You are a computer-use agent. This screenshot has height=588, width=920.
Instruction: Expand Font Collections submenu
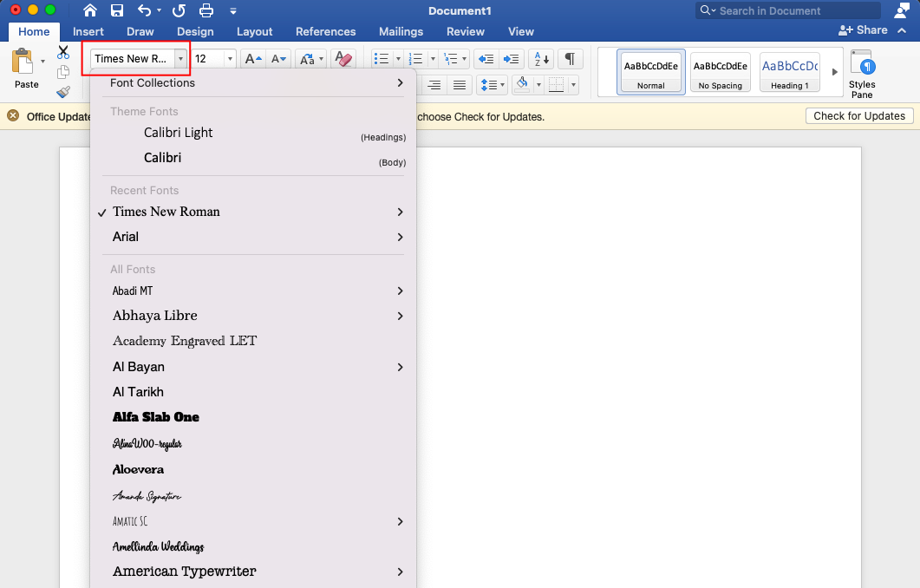click(400, 82)
